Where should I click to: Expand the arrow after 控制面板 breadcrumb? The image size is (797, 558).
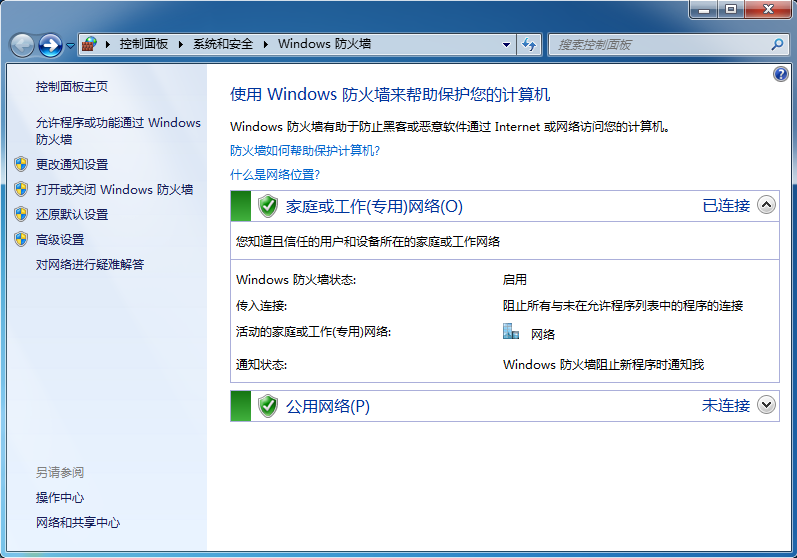tap(180, 44)
